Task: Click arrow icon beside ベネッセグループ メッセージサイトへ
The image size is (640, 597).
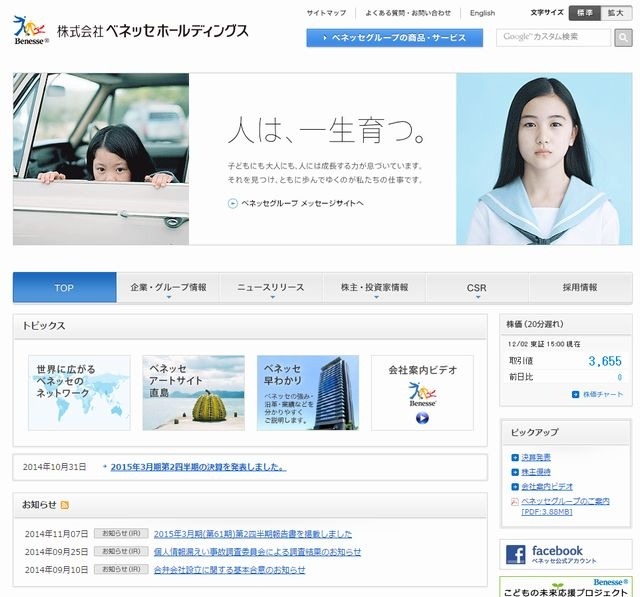Action: coord(232,203)
